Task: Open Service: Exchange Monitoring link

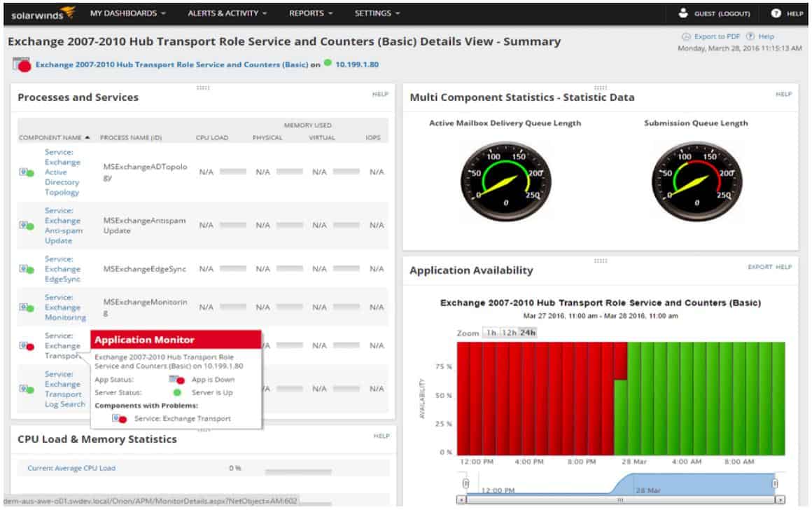Action: point(64,308)
